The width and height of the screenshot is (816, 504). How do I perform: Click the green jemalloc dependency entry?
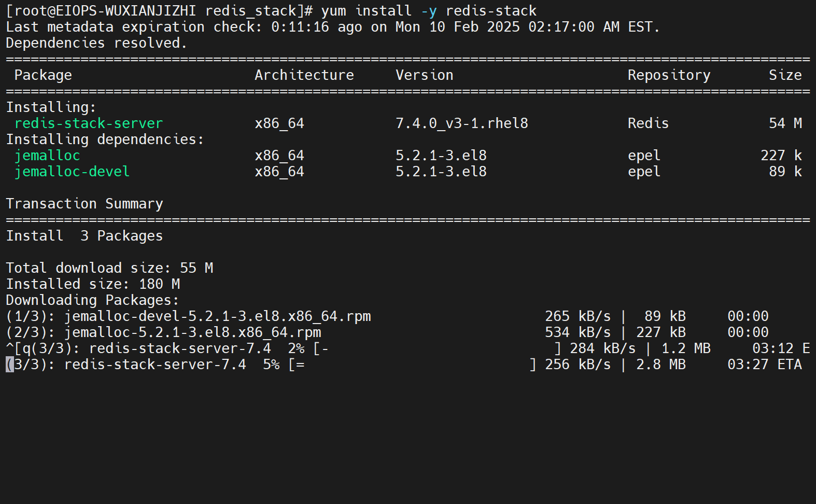(47, 156)
